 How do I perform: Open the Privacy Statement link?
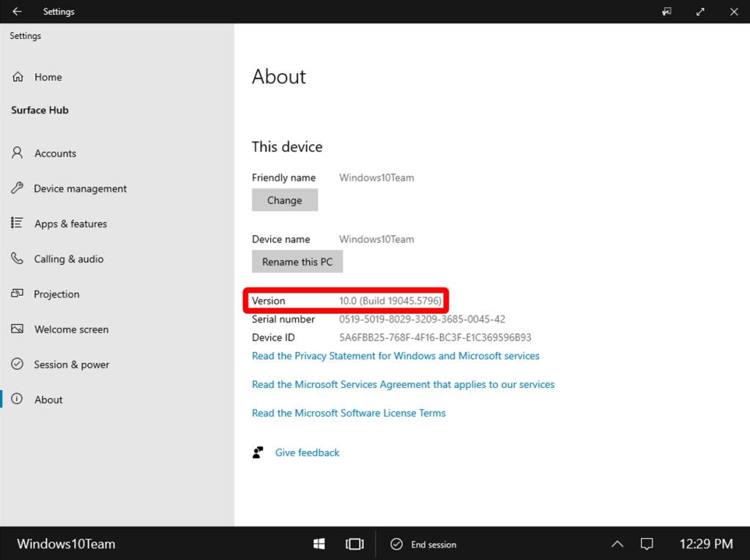(x=396, y=356)
